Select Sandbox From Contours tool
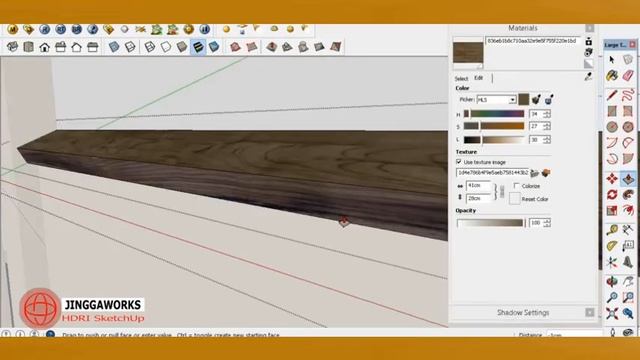 pos(235,47)
